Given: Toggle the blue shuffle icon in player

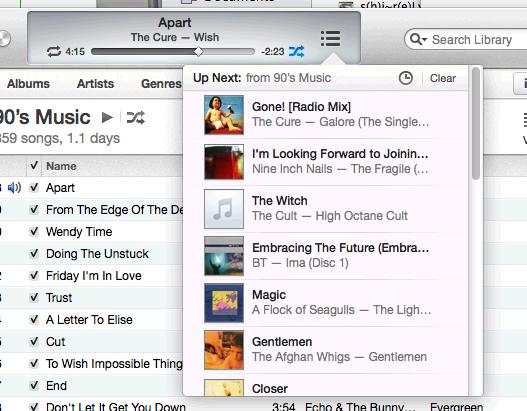Looking at the screenshot, I should 296,51.
